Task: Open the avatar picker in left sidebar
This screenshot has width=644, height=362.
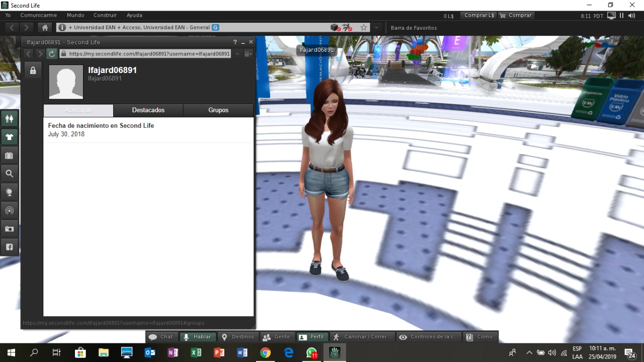Action: pos(9,119)
